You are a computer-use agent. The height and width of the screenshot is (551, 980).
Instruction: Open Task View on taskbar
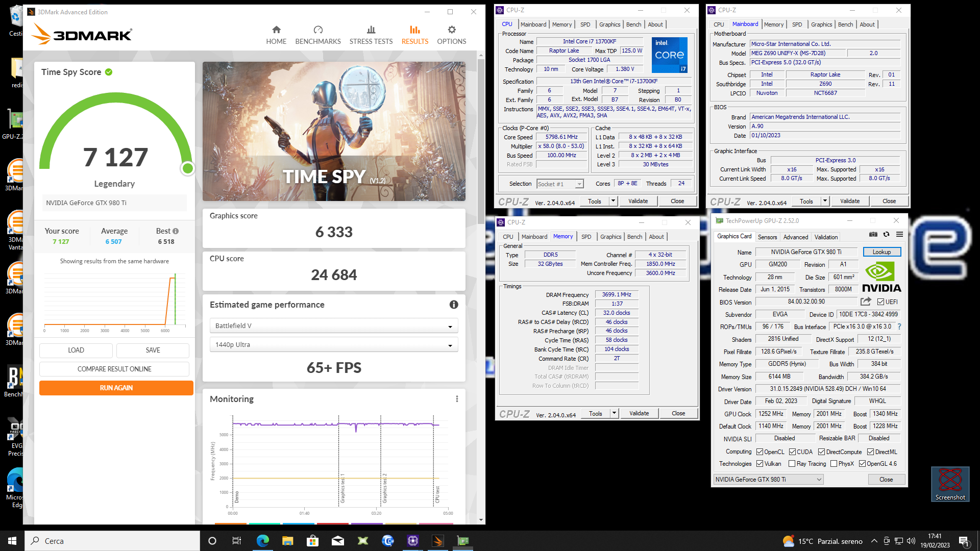click(x=237, y=541)
